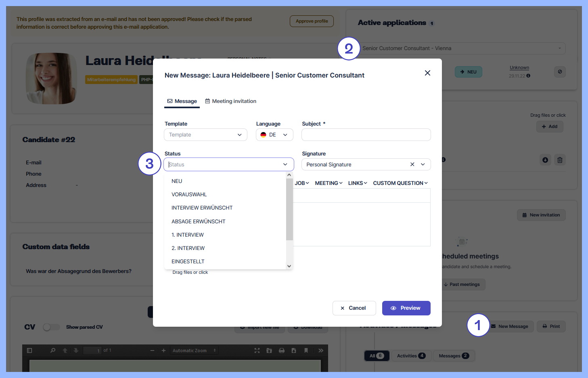Click the PDF presentation mode icon
The height and width of the screenshot is (378, 588).
pos(257,351)
